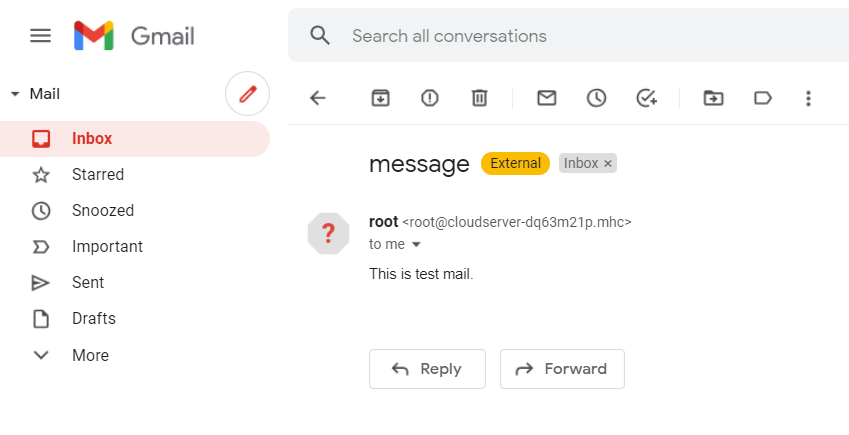Collapse the Mail section arrow
The image size is (849, 435).
click(x=15, y=94)
